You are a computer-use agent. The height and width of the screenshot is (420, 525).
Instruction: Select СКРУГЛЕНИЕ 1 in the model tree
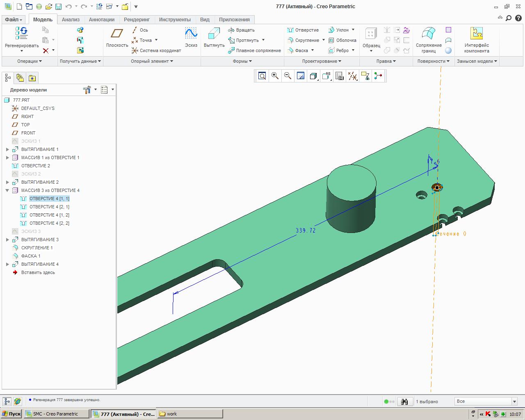37,248
